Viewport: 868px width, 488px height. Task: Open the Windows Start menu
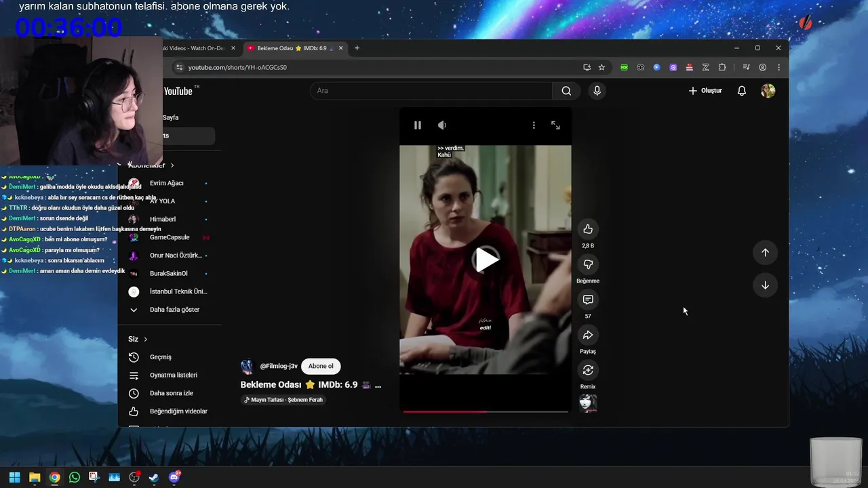[x=14, y=477]
